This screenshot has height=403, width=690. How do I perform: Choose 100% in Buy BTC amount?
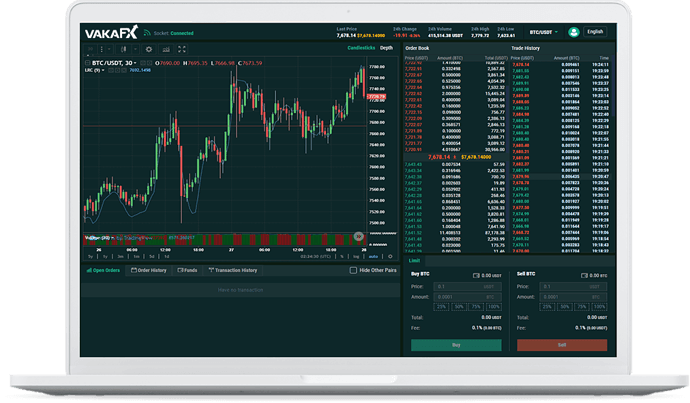coord(494,307)
